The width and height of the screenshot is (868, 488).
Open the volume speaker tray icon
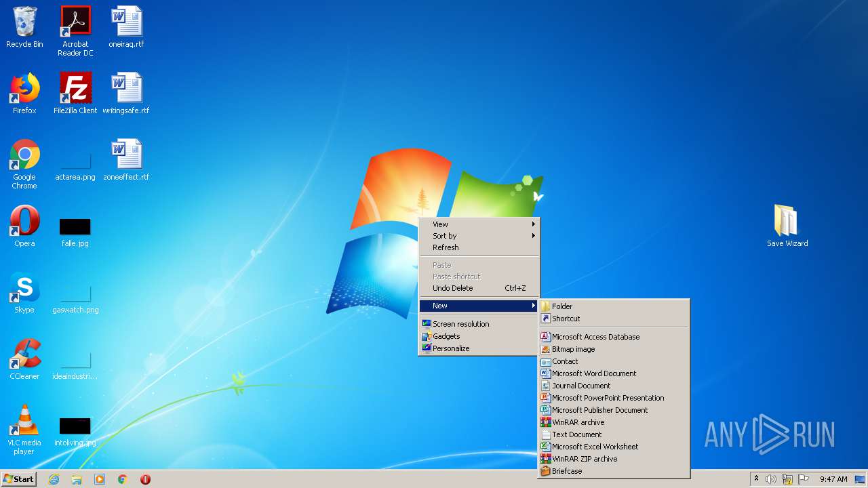771,479
